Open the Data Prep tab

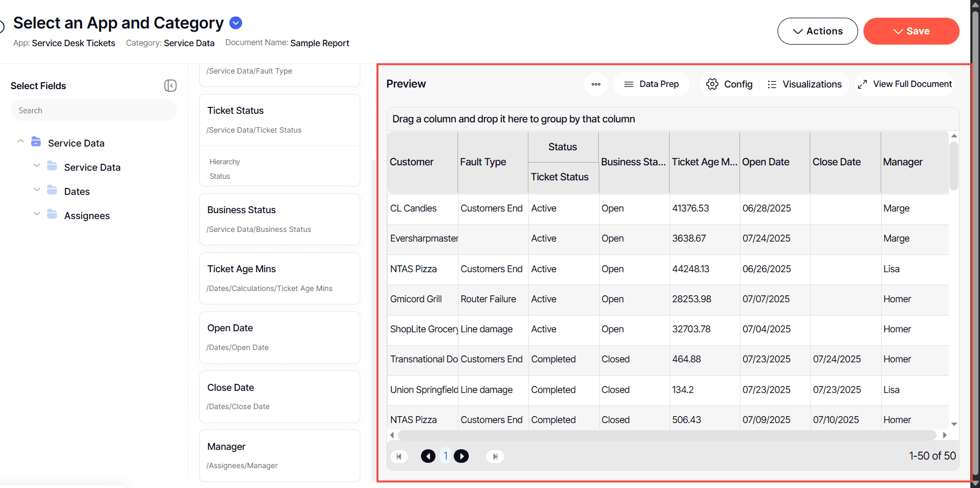[651, 84]
